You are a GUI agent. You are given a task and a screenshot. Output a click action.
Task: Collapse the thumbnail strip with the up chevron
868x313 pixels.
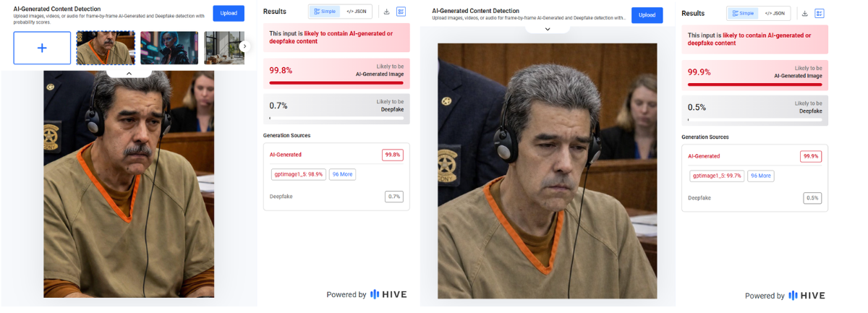click(x=129, y=73)
